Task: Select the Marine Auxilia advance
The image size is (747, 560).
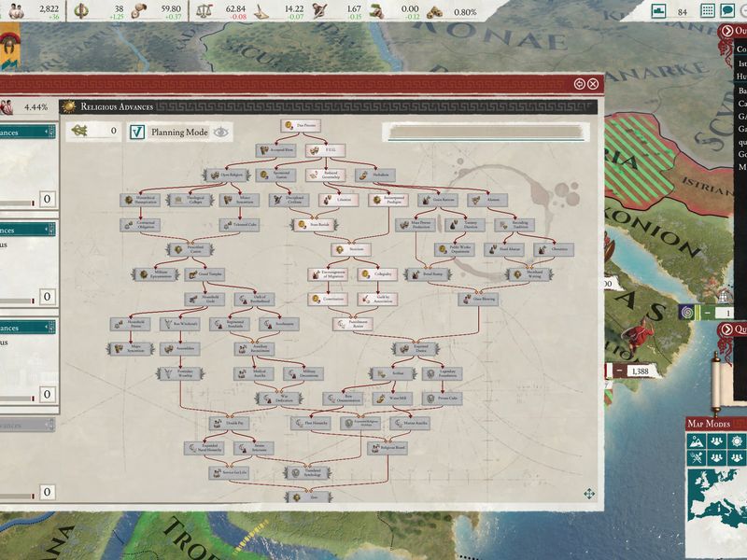Action: click(x=410, y=424)
